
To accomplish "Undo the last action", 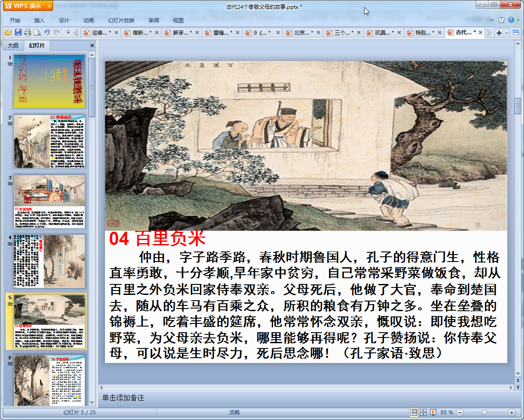I will tap(47, 32).
